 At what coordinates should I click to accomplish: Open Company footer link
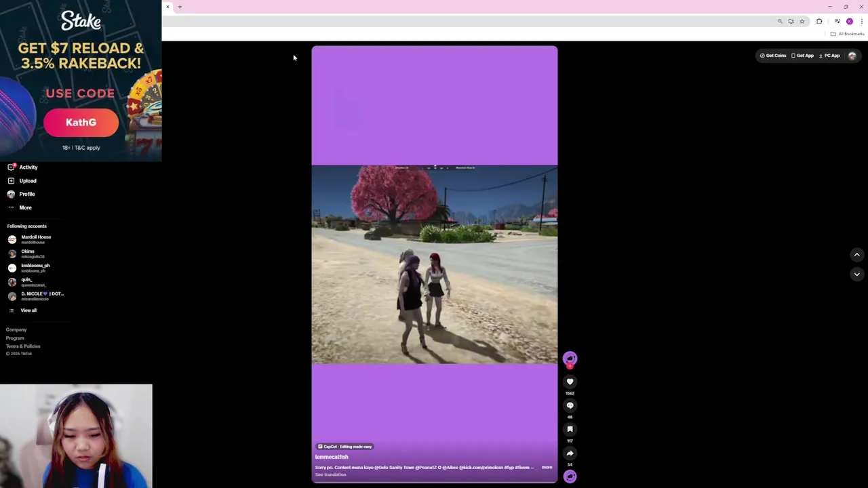[x=16, y=329]
